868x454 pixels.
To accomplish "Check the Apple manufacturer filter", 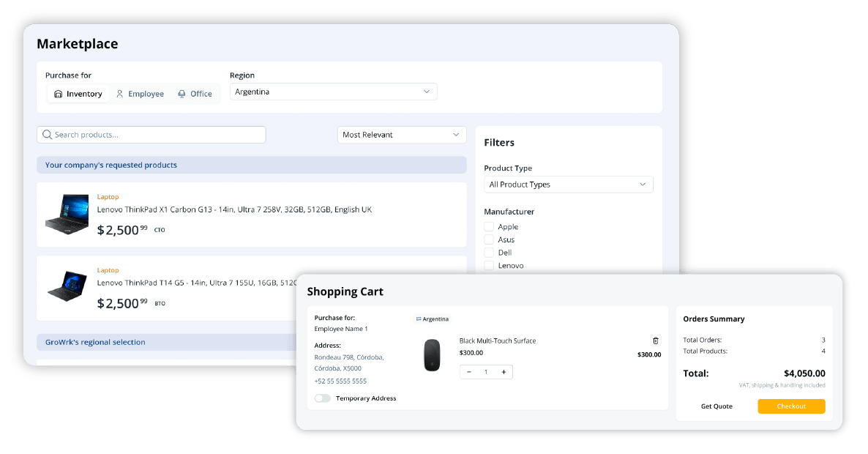I will coord(489,226).
